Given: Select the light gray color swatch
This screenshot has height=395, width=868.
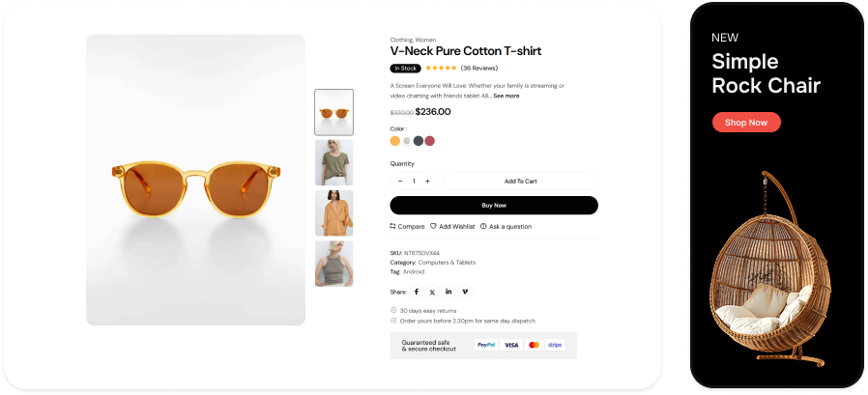Looking at the screenshot, I should point(407,140).
